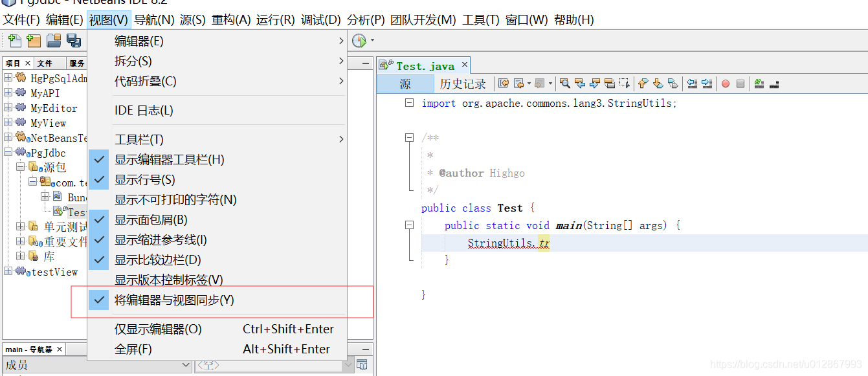Open a project via the folder toolbar icon
Image resolution: width=868 pixels, height=376 pixels.
point(54,40)
